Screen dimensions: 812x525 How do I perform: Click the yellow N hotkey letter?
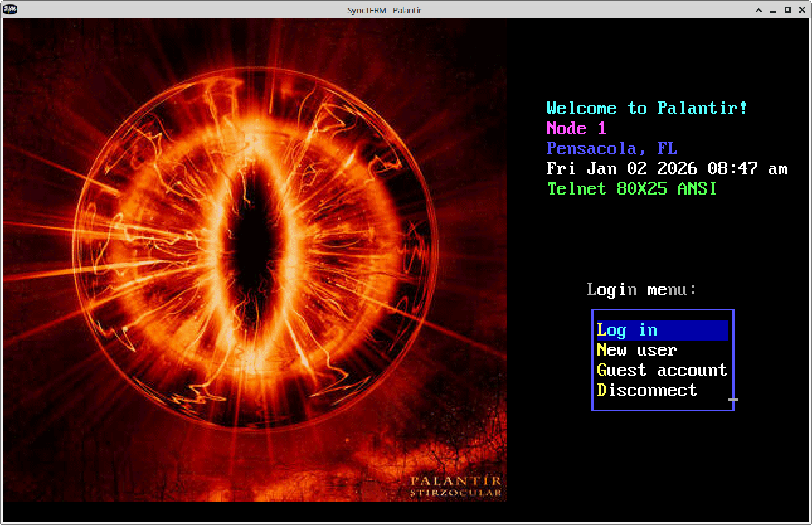(x=602, y=350)
